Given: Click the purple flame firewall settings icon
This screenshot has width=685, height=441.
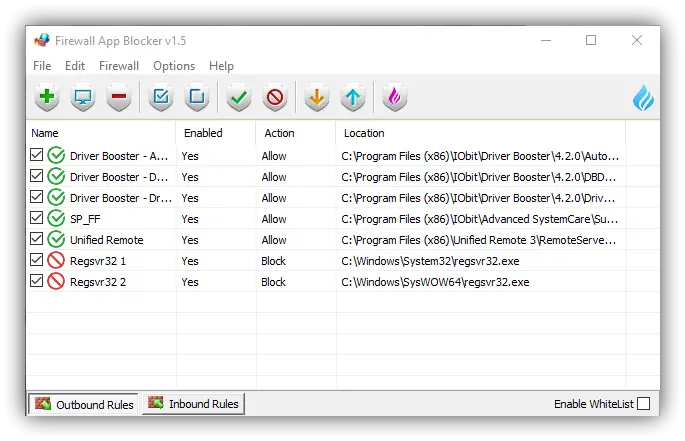Looking at the screenshot, I should (x=394, y=97).
